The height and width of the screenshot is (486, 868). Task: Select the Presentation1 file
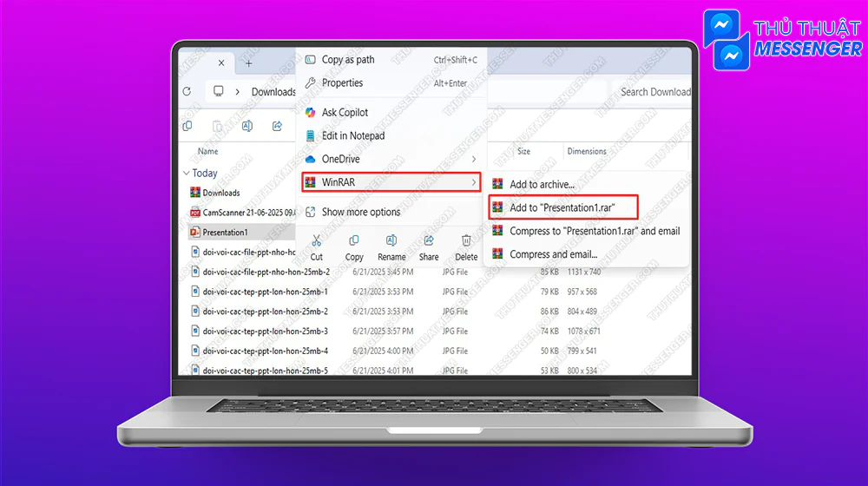(x=225, y=233)
